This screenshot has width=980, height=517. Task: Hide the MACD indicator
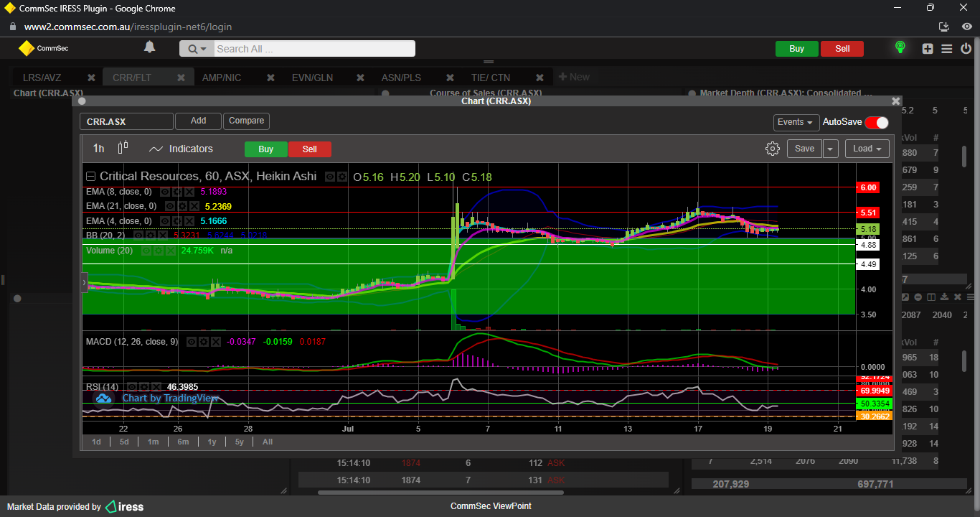[x=192, y=342]
